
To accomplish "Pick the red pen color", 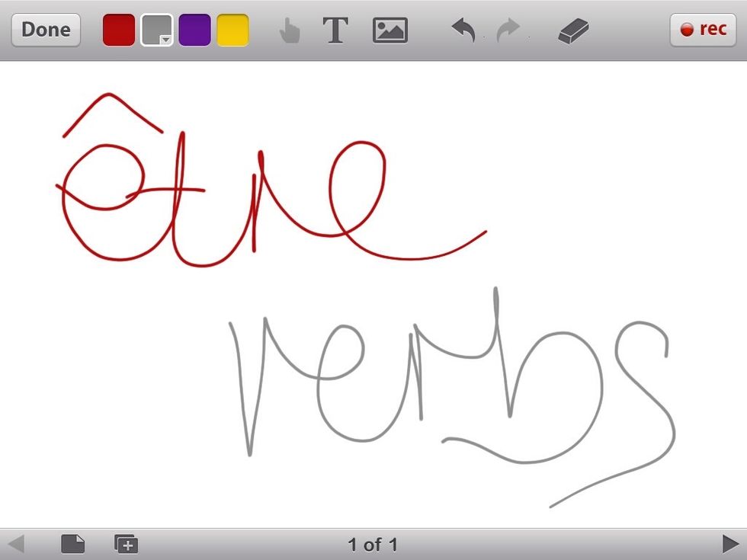I will click(x=119, y=30).
